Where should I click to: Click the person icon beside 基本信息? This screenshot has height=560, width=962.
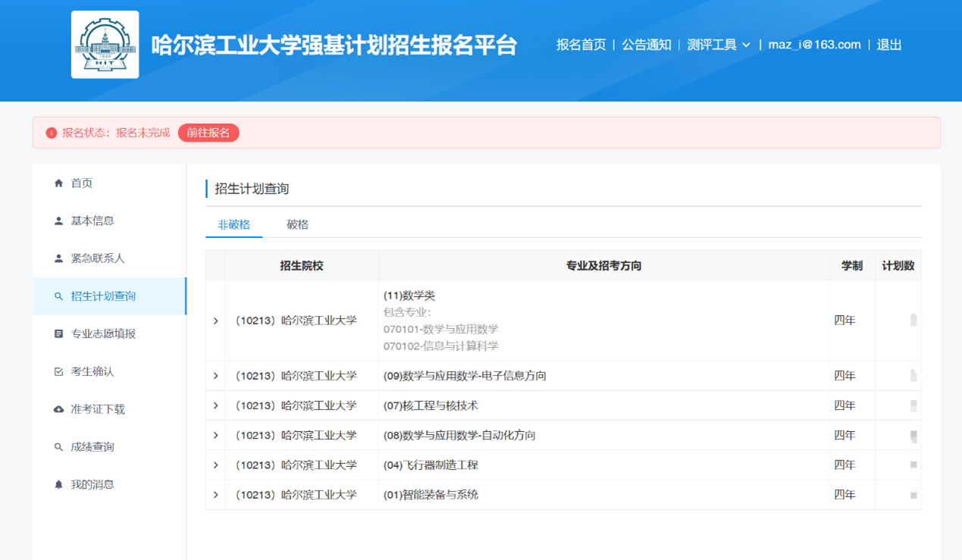[58, 221]
